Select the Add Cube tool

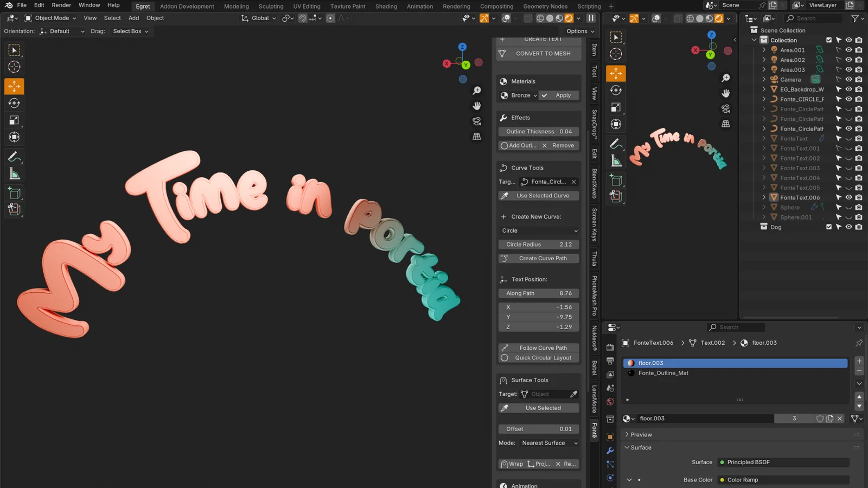(14, 192)
